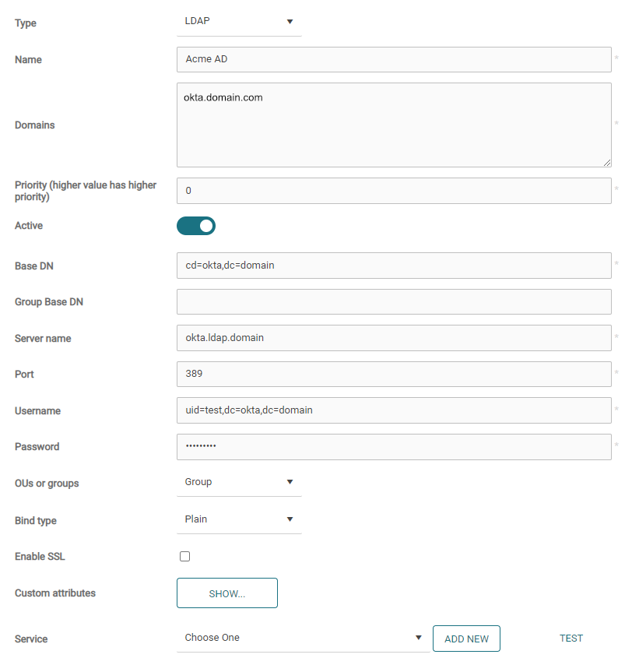Open the Type dropdown showing LDAP
Screen dimensions: 632x672
pos(239,22)
